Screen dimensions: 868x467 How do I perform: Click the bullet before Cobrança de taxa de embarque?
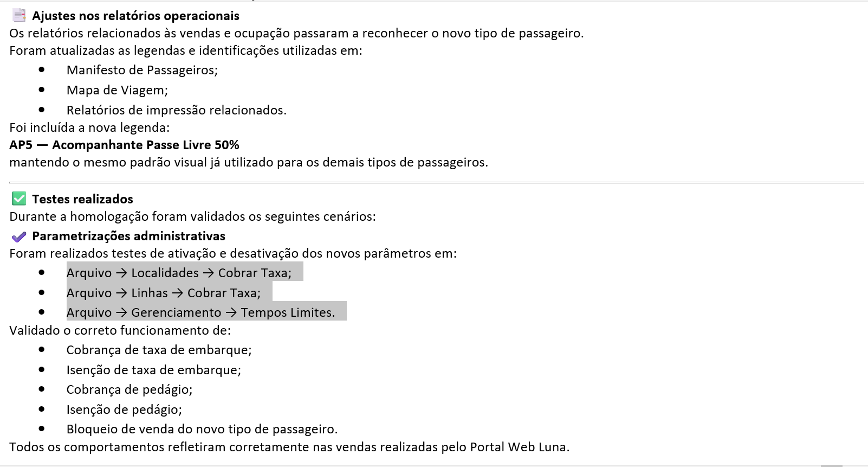click(x=42, y=349)
